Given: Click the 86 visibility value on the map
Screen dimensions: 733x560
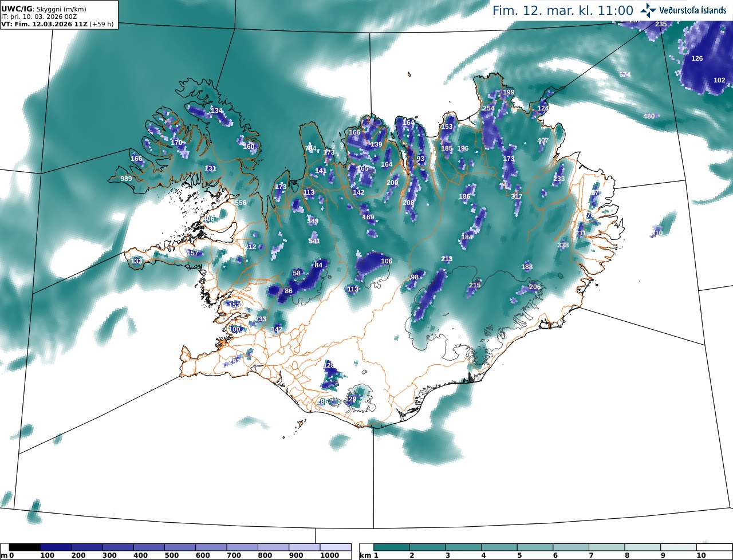Looking at the screenshot, I should pyautogui.click(x=289, y=291).
